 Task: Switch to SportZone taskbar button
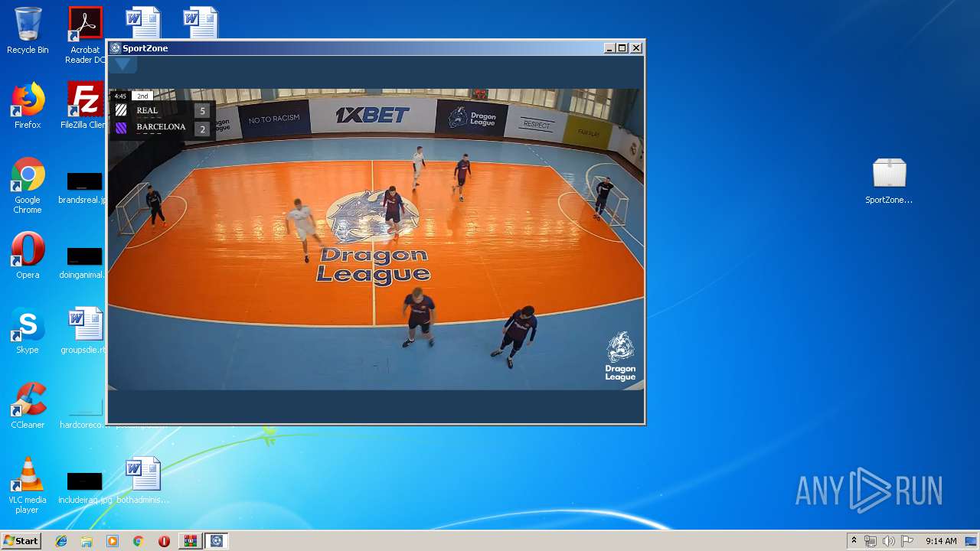point(217,541)
